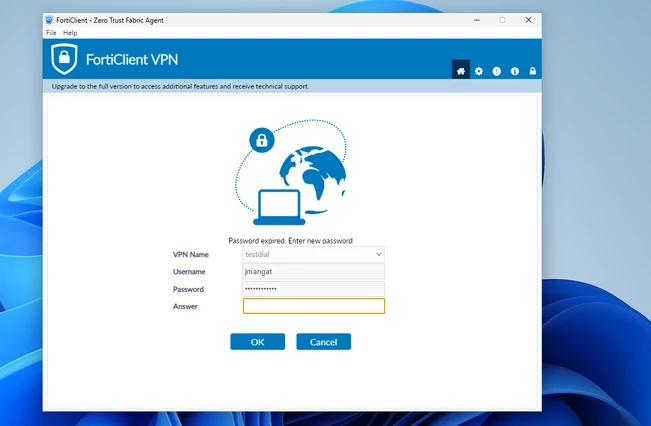Focus the Password field

point(313,289)
